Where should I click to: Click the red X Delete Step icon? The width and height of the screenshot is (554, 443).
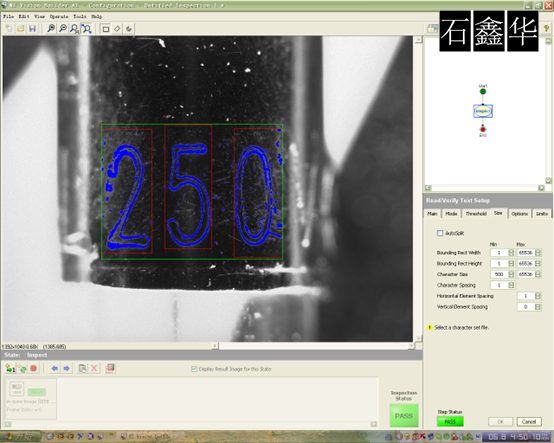(94, 368)
